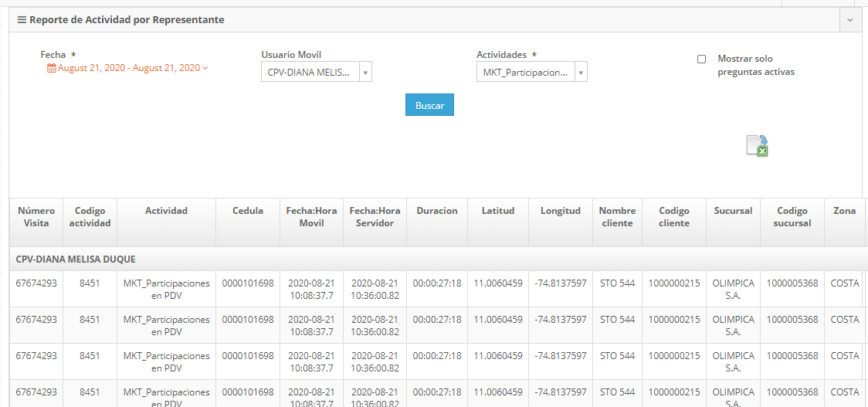
Task: Click OLIMPICA S.A. in first row
Action: pyautogui.click(x=733, y=290)
